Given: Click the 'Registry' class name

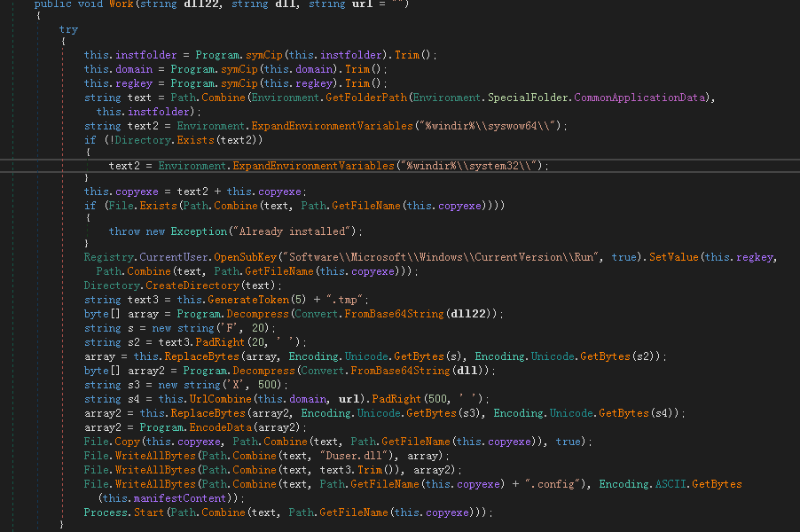Looking at the screenshot, I should 109,258.
